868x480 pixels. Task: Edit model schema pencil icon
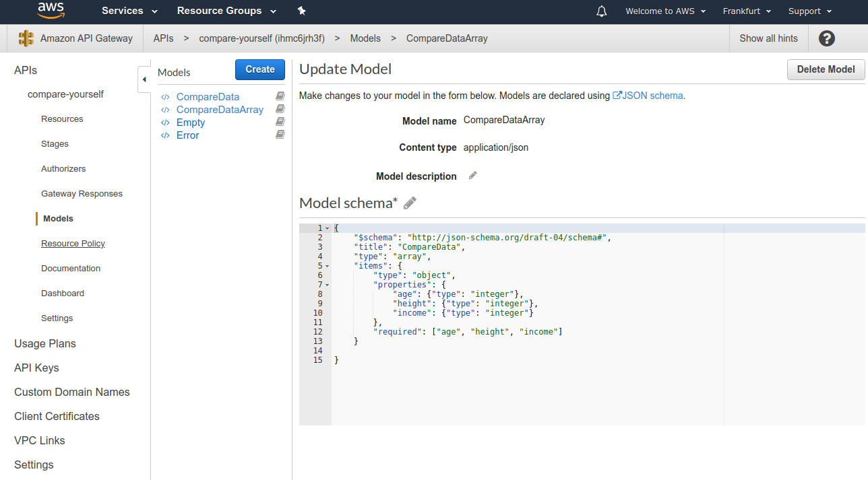click(x=410, y=203)
